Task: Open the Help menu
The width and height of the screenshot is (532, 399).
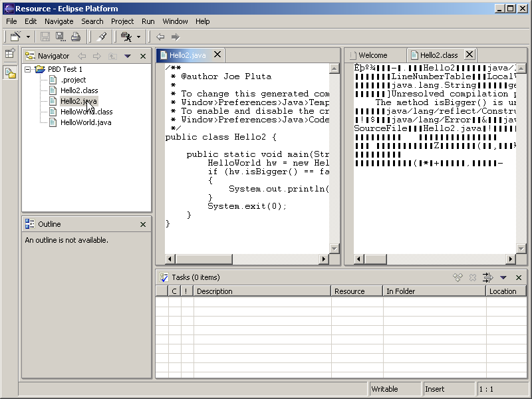Action: point(203,21)
